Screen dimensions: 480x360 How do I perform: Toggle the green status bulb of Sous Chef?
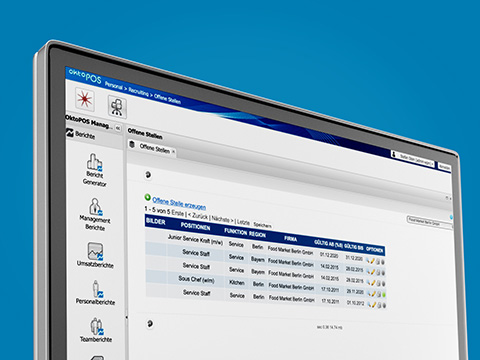tap(384, 295)
